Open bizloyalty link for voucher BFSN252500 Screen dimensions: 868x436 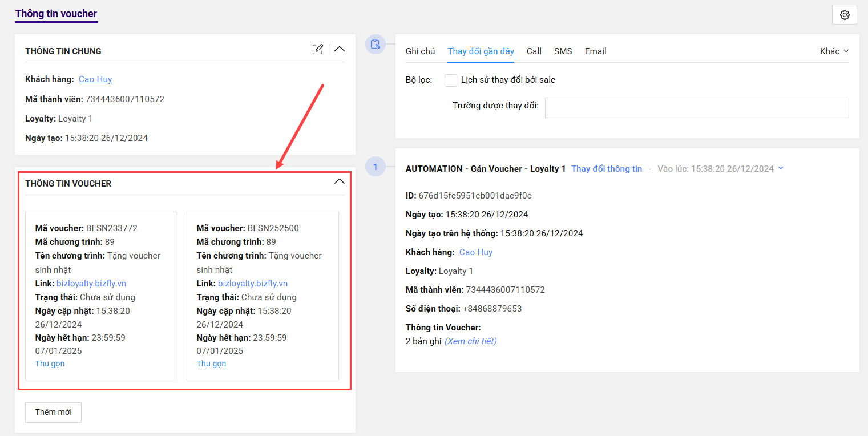coord(253,284)
